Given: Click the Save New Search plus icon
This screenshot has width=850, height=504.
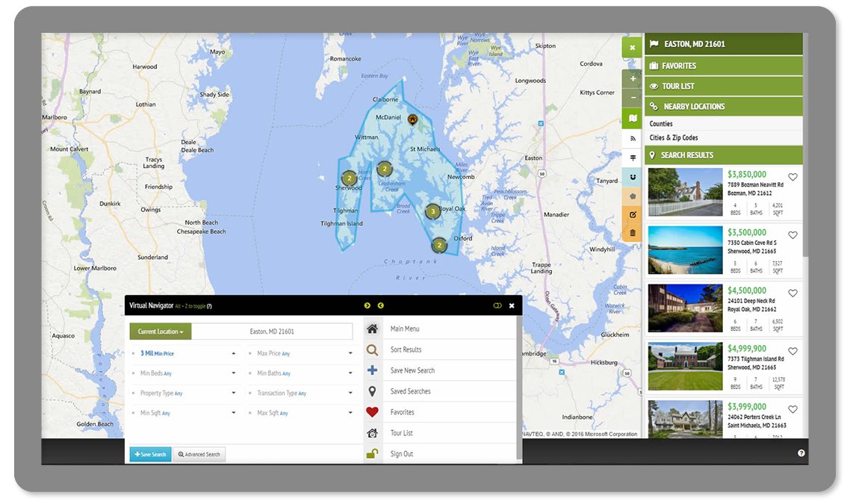Looking at the screenshot, I should (x=372, y=370).
